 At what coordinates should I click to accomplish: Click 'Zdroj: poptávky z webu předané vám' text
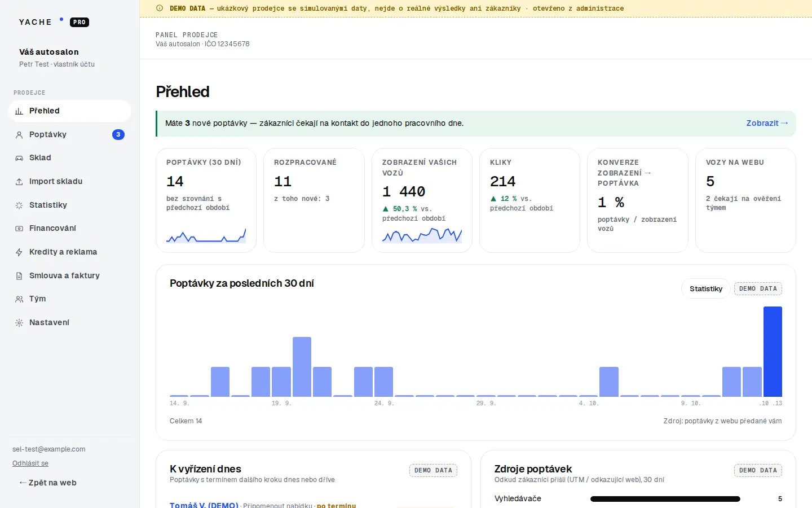[722, 421]
